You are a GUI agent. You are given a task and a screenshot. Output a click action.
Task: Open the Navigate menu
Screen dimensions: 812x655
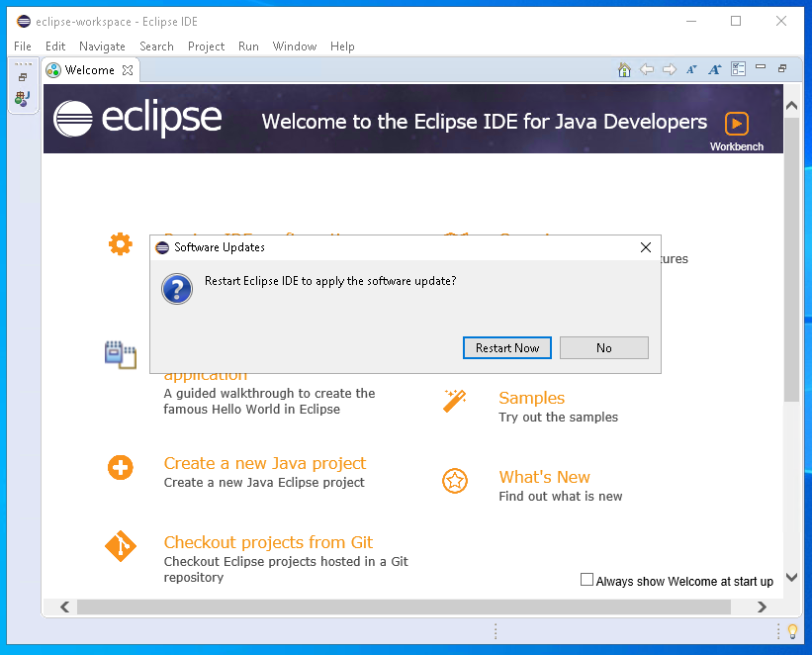pos(102,47)
